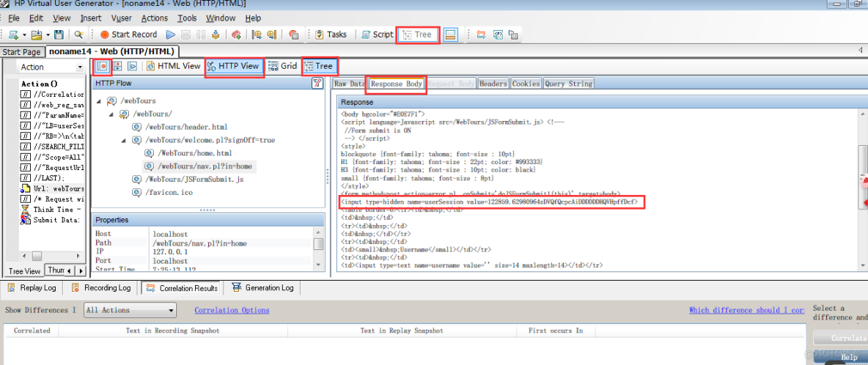Select Tree in snapshot toolbar
The height and width of the screenshot is (365, 868).
point(320,66)
